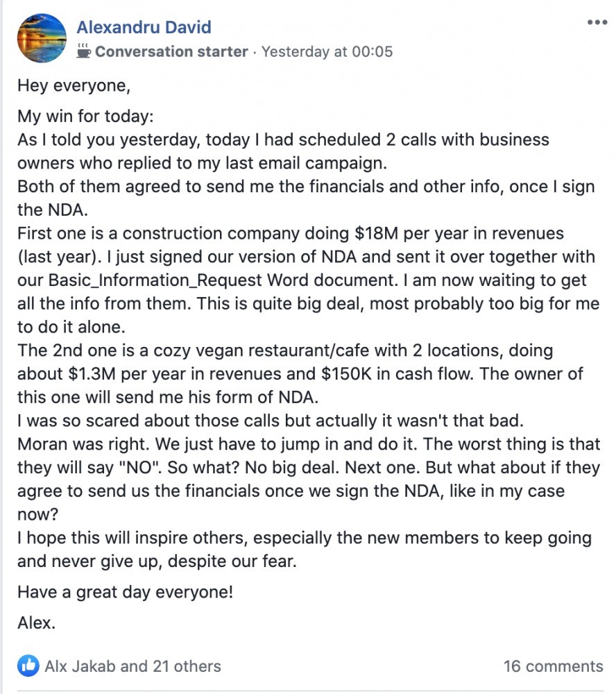Open the Alexandru David profile name link
This screenshot has width=616, height=694.
[x=144, y=28]
